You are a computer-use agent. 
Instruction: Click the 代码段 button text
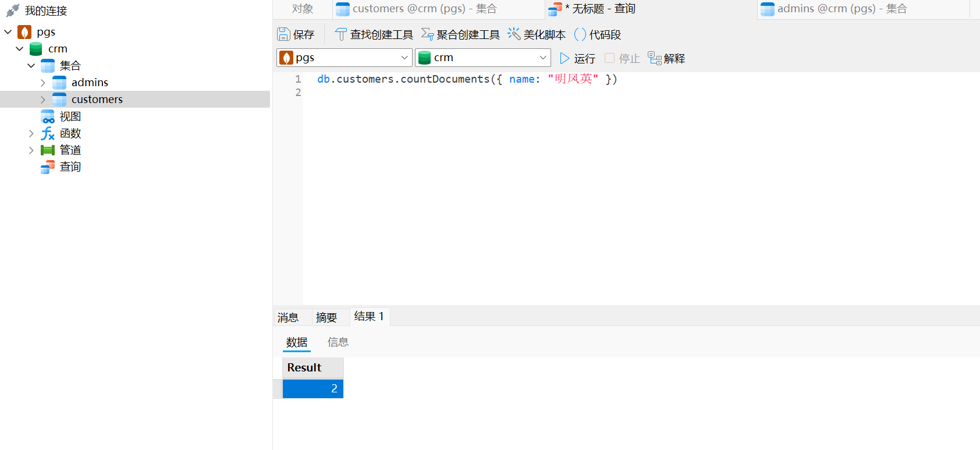(605, 35)
